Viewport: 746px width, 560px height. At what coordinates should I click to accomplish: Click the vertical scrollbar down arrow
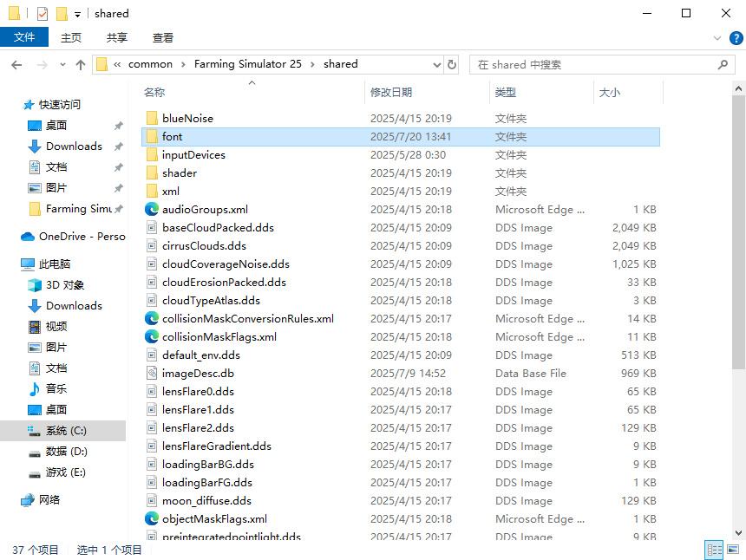coord(738,533)
